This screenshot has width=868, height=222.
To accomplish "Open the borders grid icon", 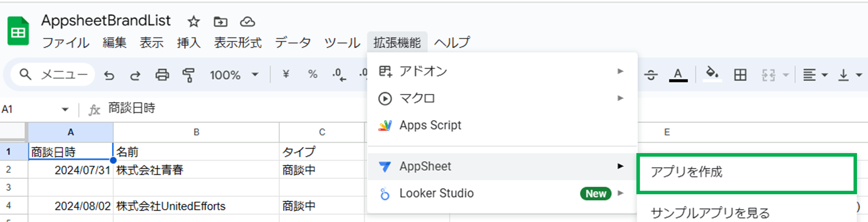I will coord(740,75).
